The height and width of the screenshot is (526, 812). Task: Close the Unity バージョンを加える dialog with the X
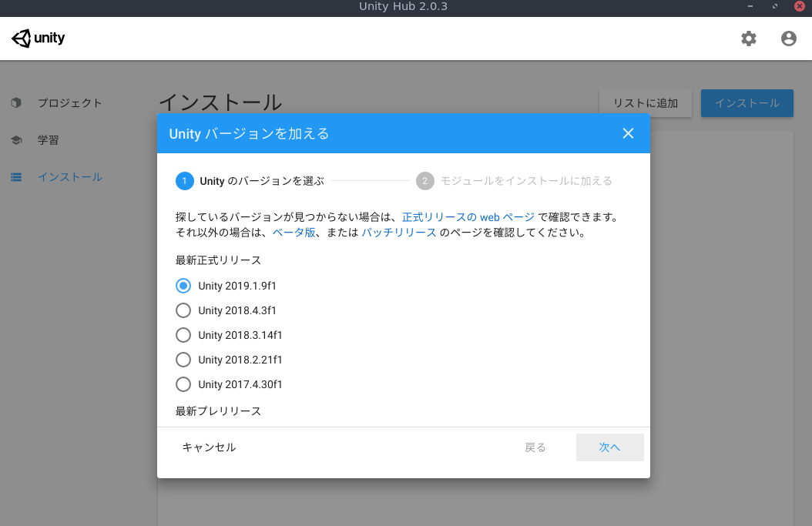pos(628,133)
